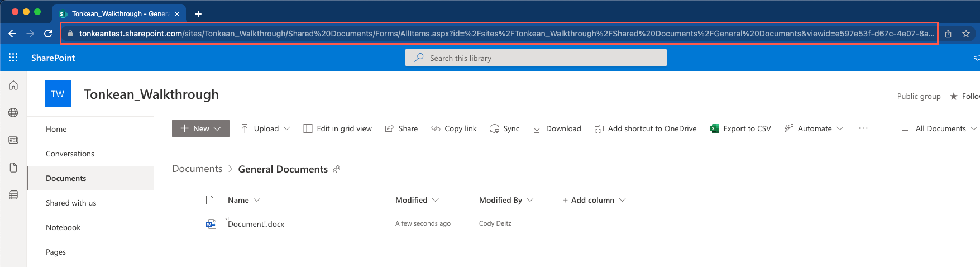Click the browser forward arrow
Viewport: 980px width, 267px height.
point(30,34)
